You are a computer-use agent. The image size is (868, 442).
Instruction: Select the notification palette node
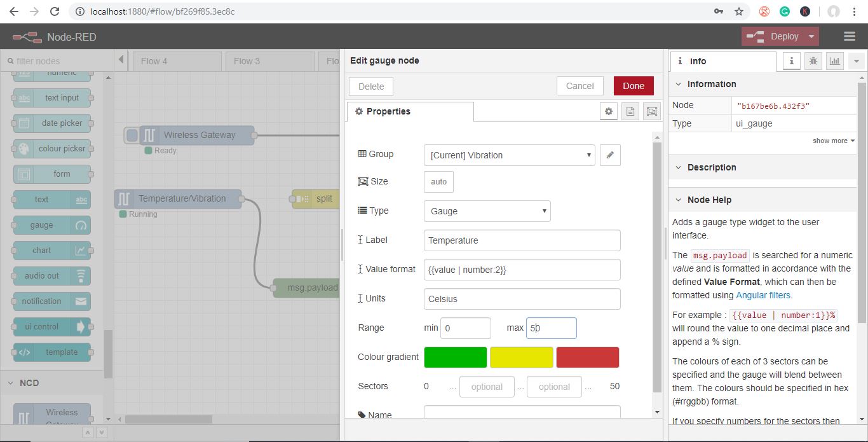pyautogui.click(x=52, y=301)
